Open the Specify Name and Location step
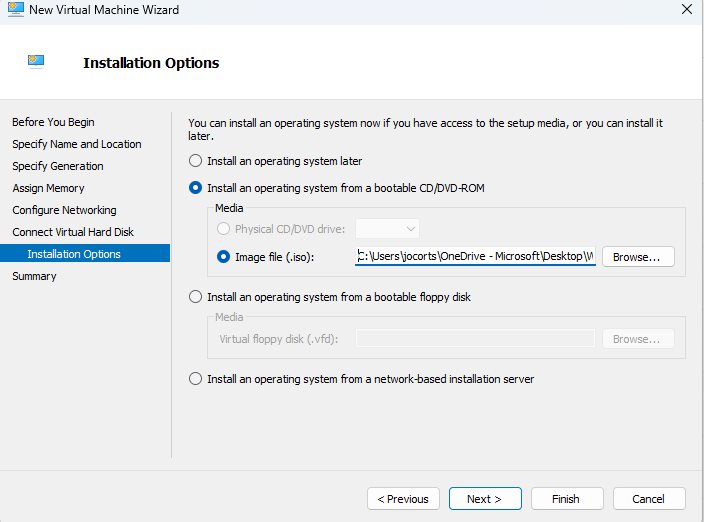The image size is (704, 522). (x=77, y=144)
